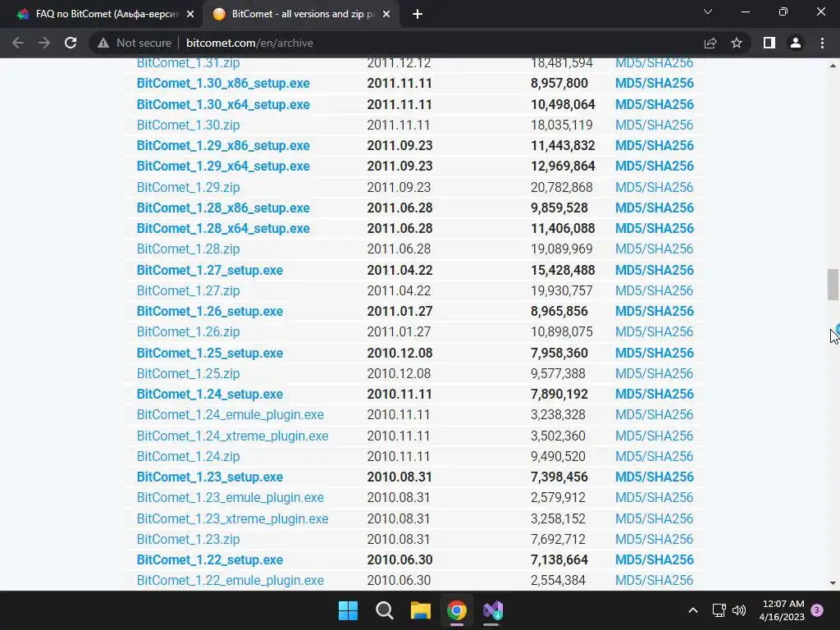
Task: Open Windows taskbar search
Action: [384, 610]
